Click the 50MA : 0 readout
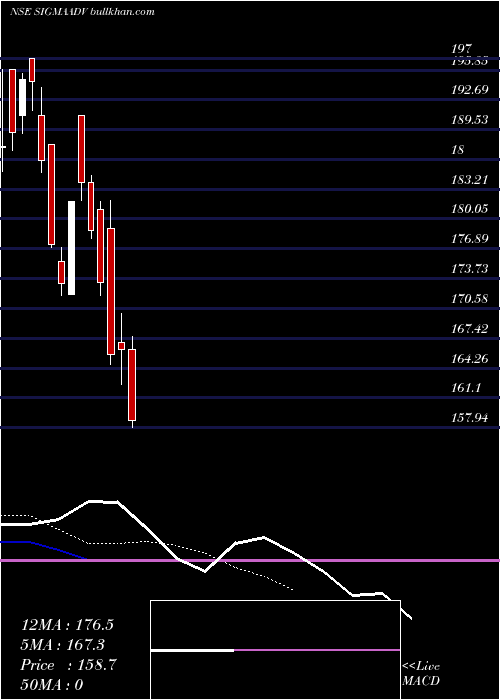 [x=52, y=685]
